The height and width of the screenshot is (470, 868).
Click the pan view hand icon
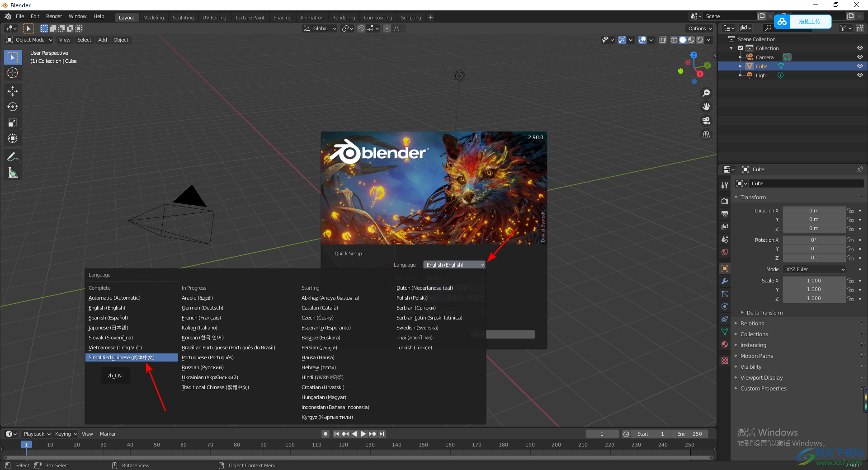coord(706,107)
